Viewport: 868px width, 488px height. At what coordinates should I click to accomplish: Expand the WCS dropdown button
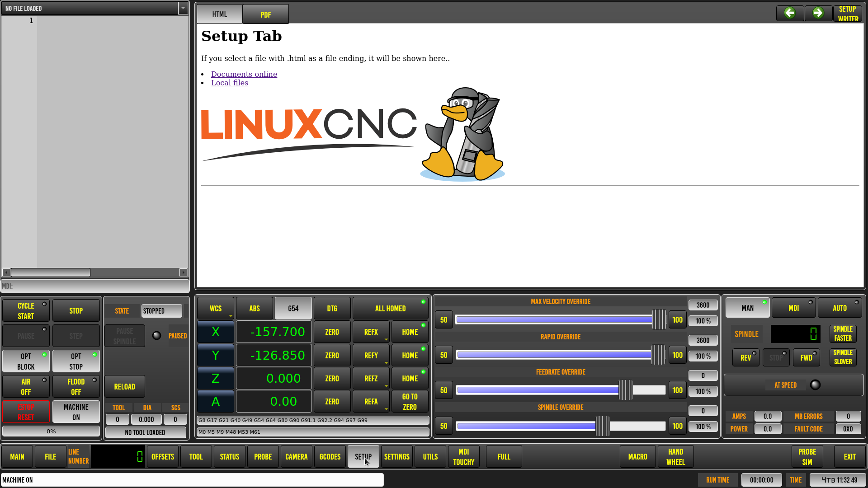216,309
